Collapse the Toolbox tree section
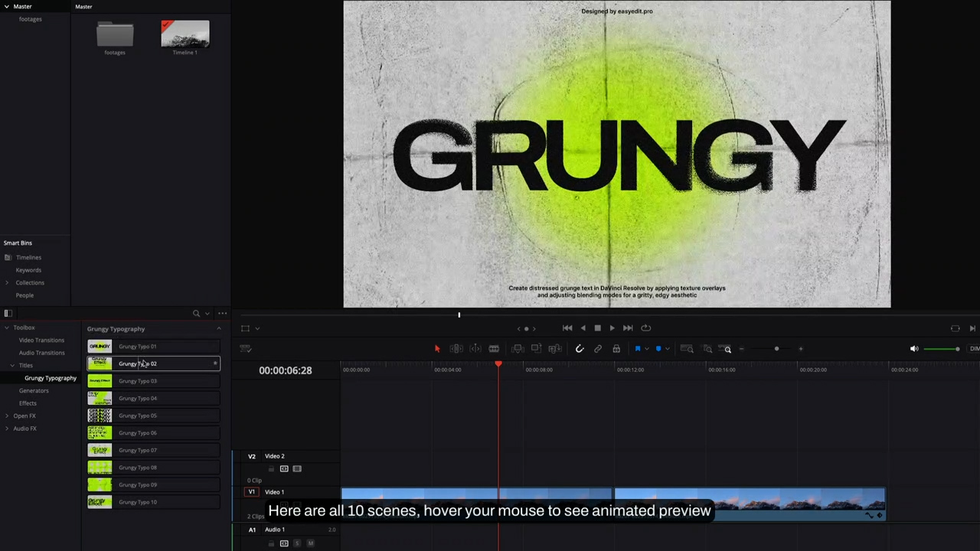980x551 pixels. click(7, 328)
